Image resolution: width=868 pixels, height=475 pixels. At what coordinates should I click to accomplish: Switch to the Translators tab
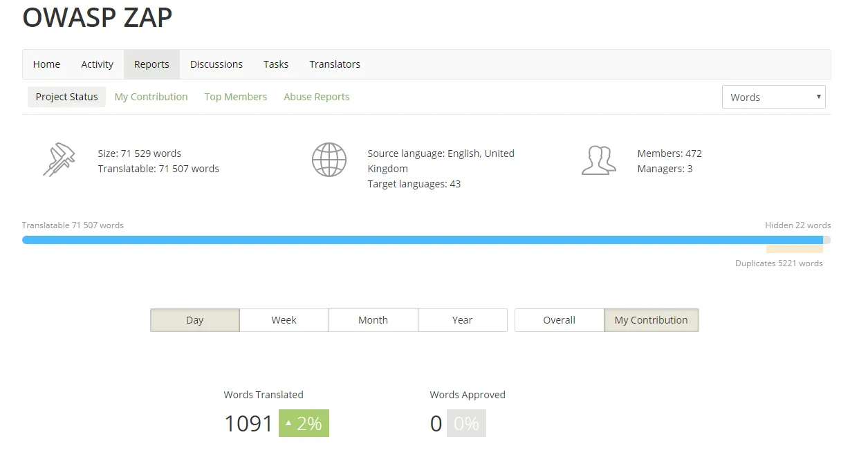point(335,64)
